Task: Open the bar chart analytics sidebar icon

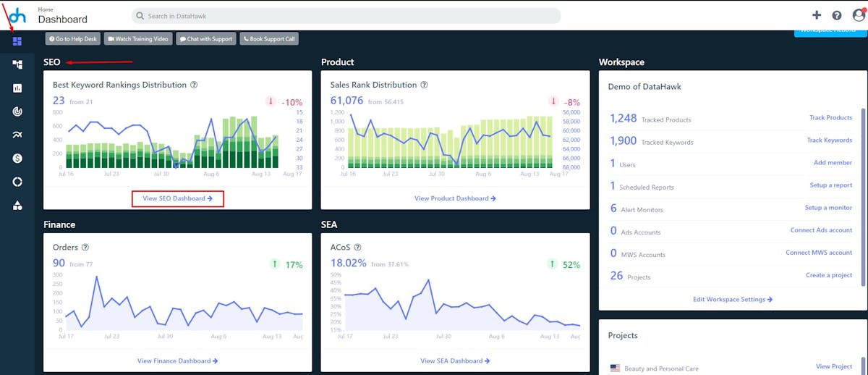Action: tap(17, 88)
